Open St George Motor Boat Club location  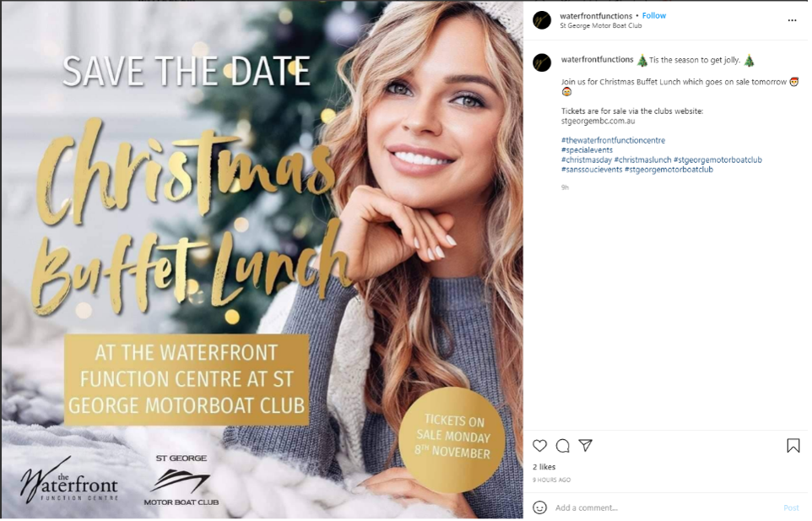click(x=601, y=25)
